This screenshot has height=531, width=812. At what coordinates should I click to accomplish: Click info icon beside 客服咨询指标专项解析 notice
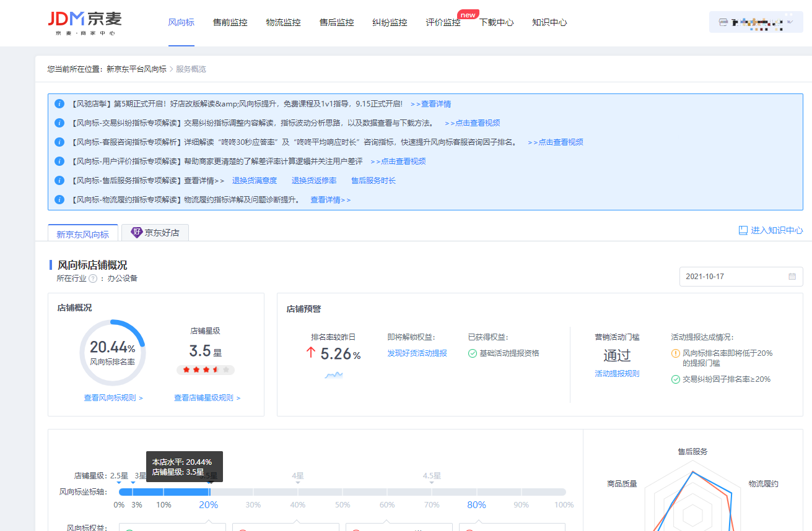(59, 142)
